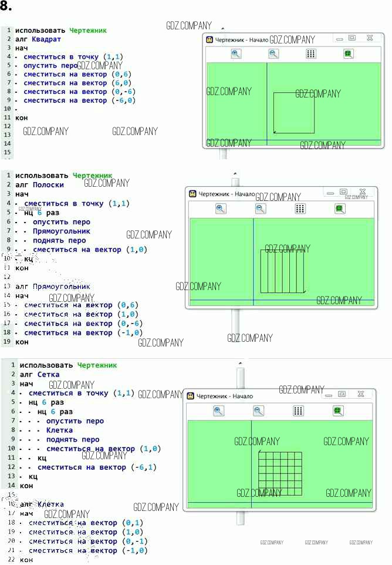Viewport: 392px width, 565px height.
Task: Close the top Чертежник window
Action: [x=370, y=38]
